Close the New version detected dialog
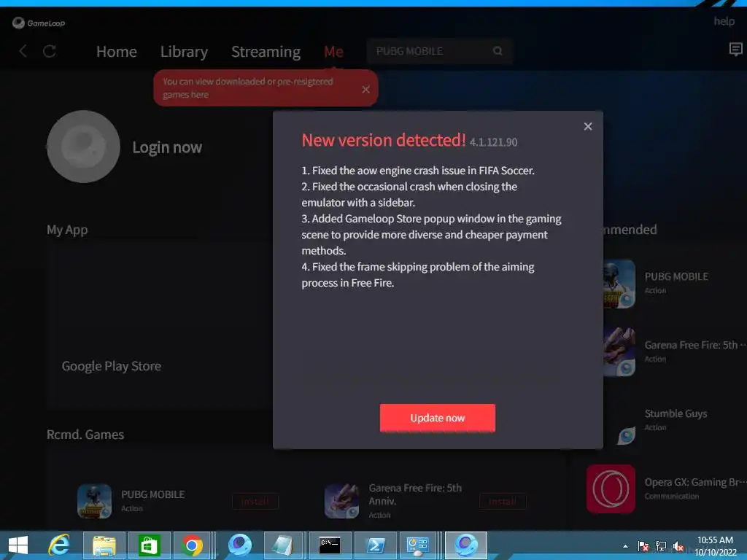This screenshot has width=747, height=560. tap(588, 126)
